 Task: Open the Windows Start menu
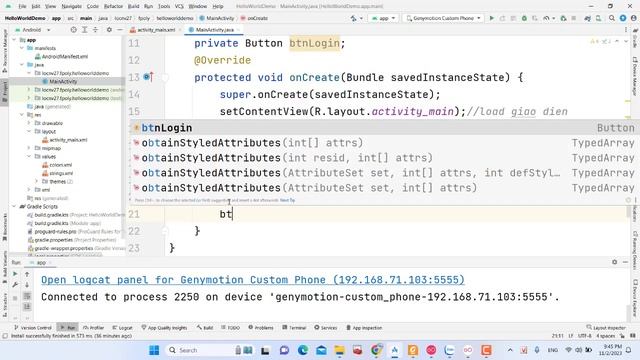click(154, 350)
